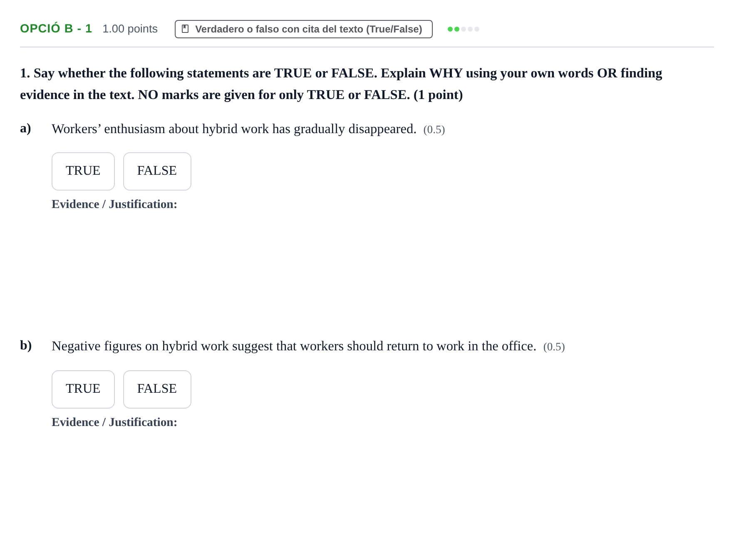Choose TRUE for statement b
The width and height of the screenshot is (734, 560).
83,389
